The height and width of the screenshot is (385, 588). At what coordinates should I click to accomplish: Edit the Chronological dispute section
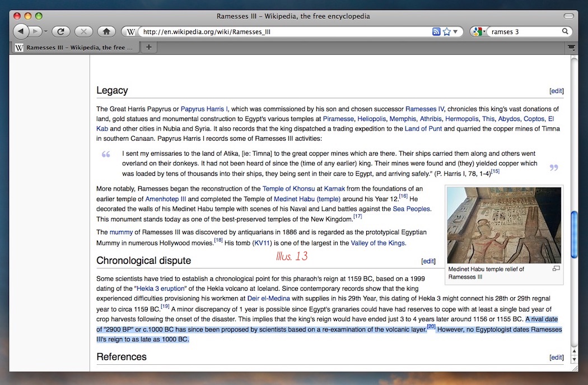(x=428, y=261)
